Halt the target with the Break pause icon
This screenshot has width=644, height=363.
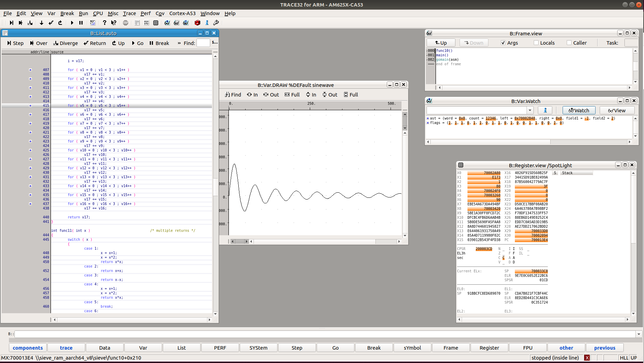tap(81, 23)
